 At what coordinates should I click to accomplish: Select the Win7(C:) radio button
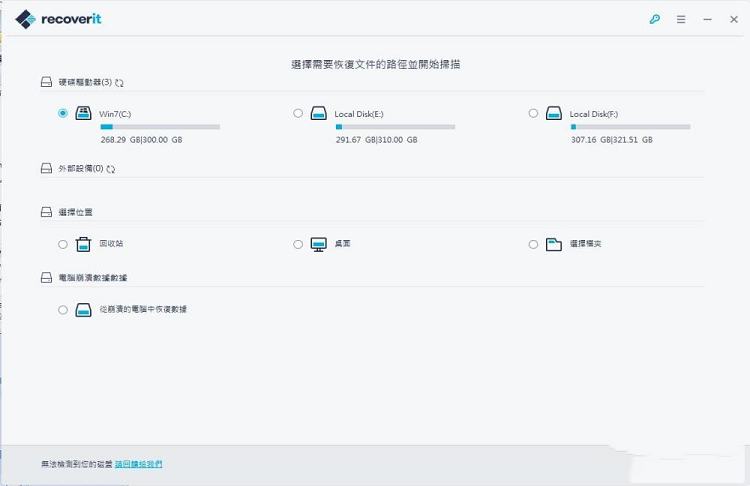click(63, 113)
